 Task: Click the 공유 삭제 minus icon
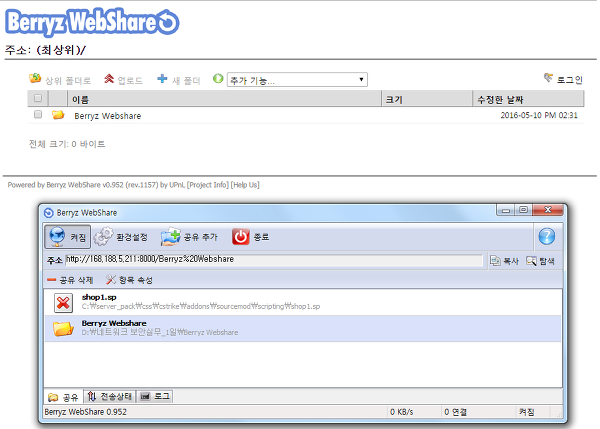click(51, 280)
